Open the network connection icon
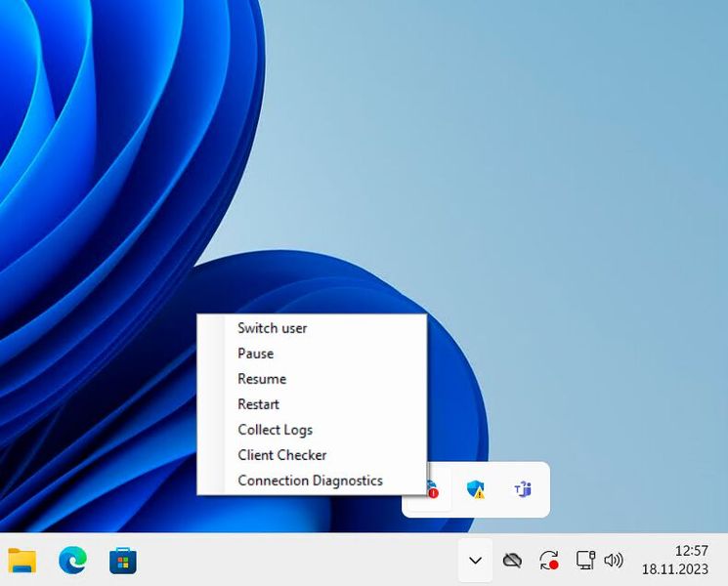 pyautogui.click(x=585, y=560)
